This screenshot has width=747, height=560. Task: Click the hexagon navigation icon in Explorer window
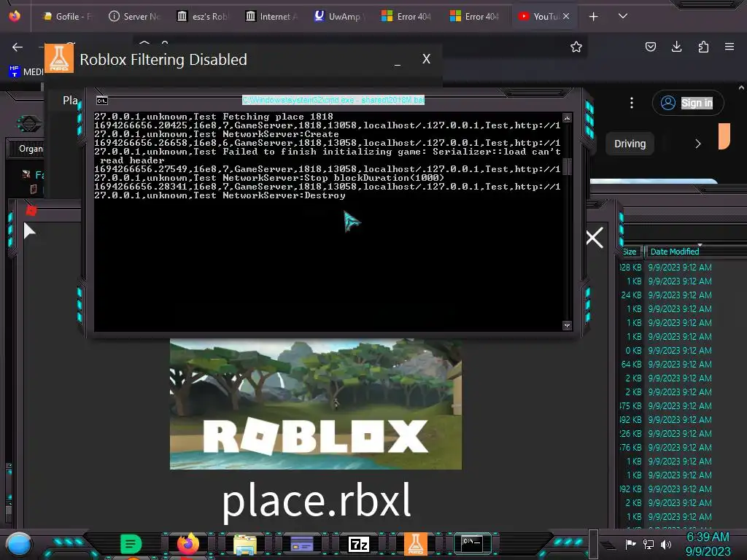click(x=28, y=124)
